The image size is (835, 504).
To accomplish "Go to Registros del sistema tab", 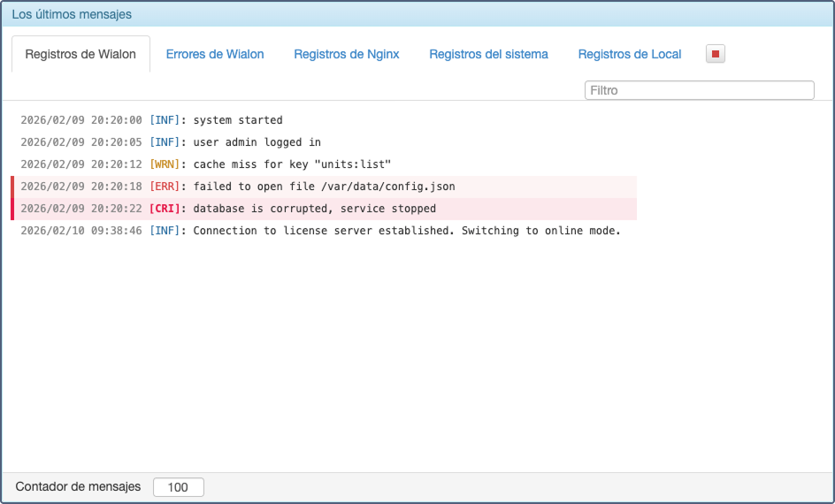I will point(488,54).
